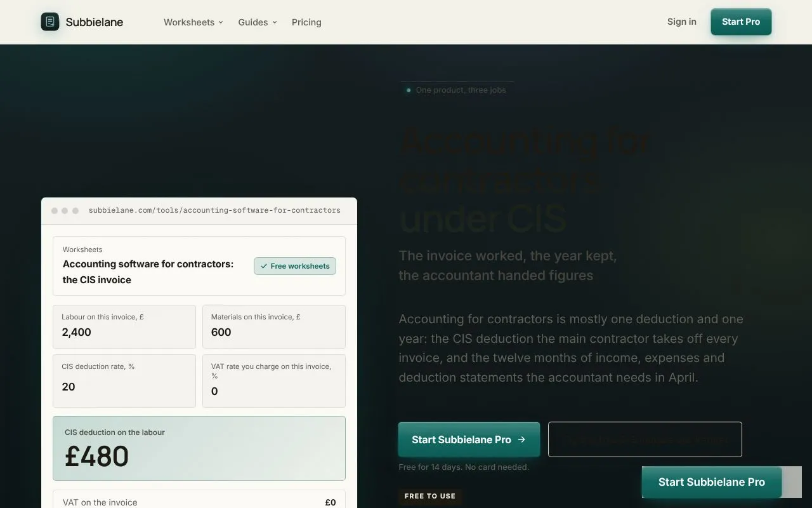Click the 'FREE TO USE' badge
This screenshot has width=812, height=508.
tap(430, 496)
